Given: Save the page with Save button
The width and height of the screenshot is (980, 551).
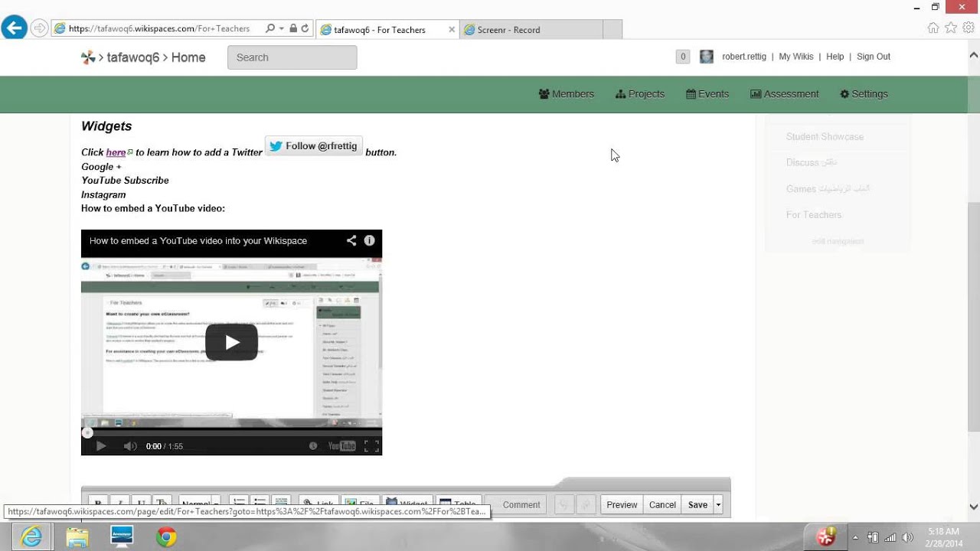Looking at the screenshot, I should click(697, 504).
